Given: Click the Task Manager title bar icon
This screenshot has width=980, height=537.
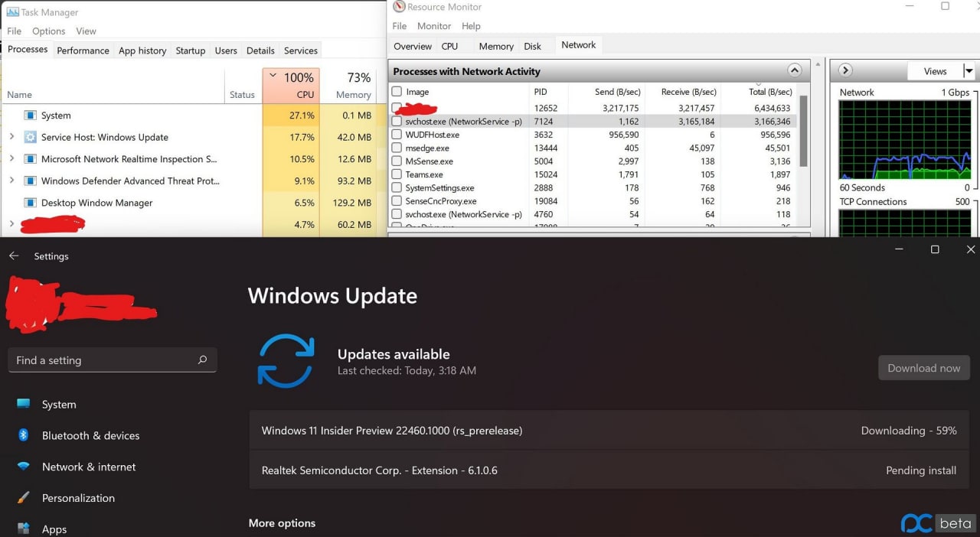Looking at the screenshot, I should (12, 12).
